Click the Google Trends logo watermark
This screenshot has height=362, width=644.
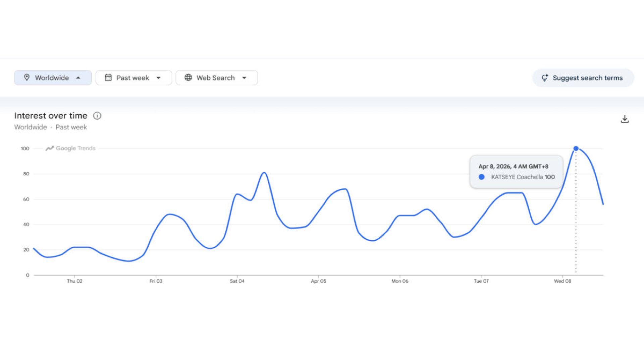(x=70, y=148)
